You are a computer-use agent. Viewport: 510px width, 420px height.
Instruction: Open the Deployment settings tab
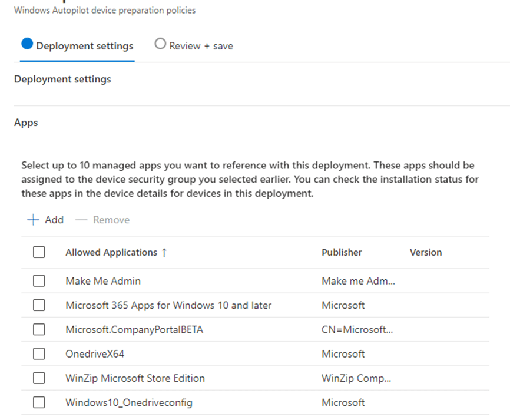coord(77,45)
